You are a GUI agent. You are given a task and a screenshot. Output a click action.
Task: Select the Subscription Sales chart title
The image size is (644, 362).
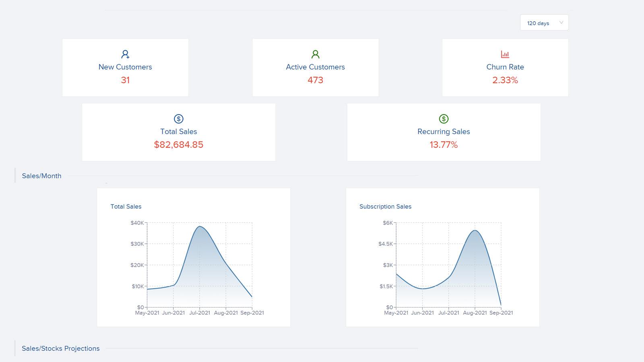(x=385, y=206)
